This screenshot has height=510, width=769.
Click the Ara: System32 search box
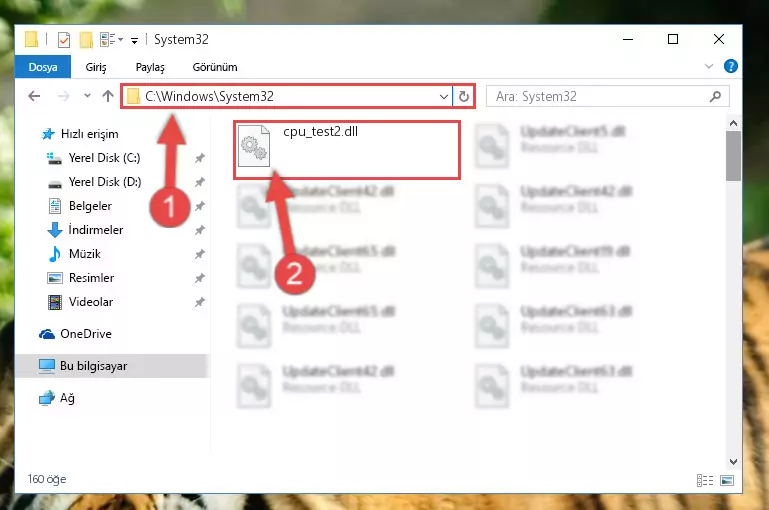[x=608, y=97]
